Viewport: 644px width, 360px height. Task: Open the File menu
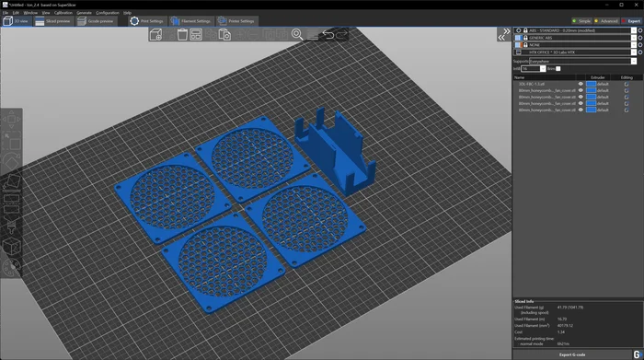[6, 13]
